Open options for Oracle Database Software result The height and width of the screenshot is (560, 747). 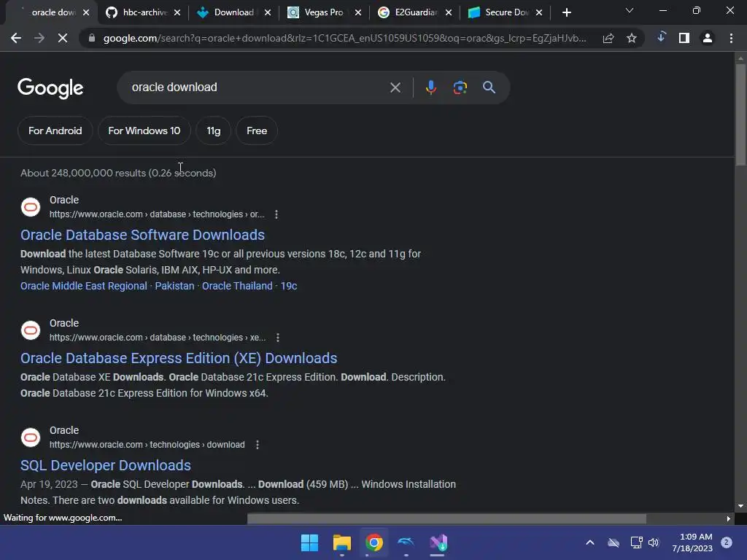point(276,214)
